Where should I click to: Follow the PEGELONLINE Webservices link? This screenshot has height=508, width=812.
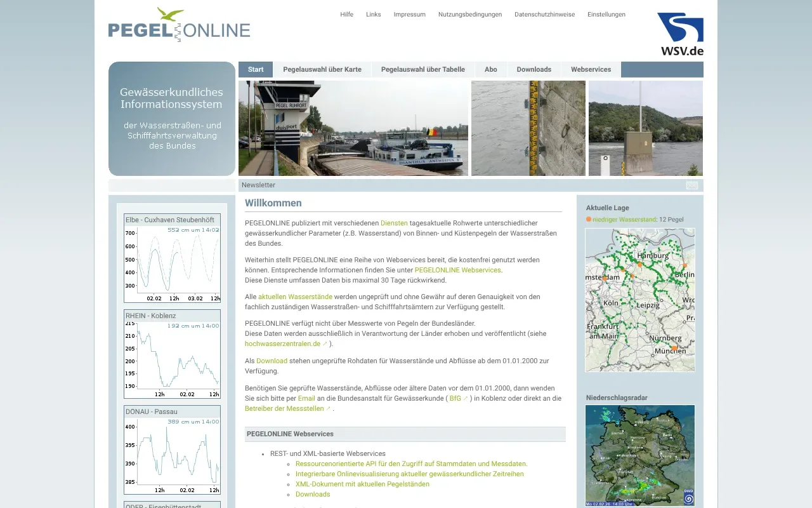click(x=457, y=269)
